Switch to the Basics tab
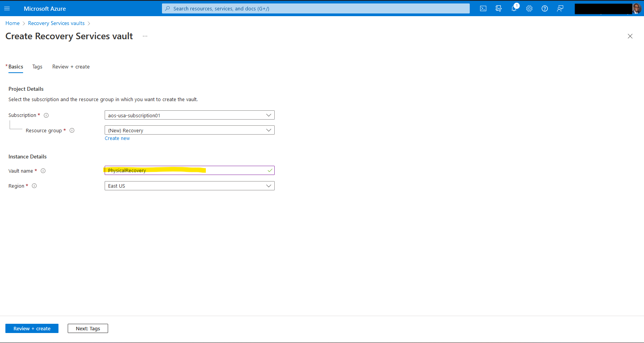644x343 pixels. click(x=16, y=67)
